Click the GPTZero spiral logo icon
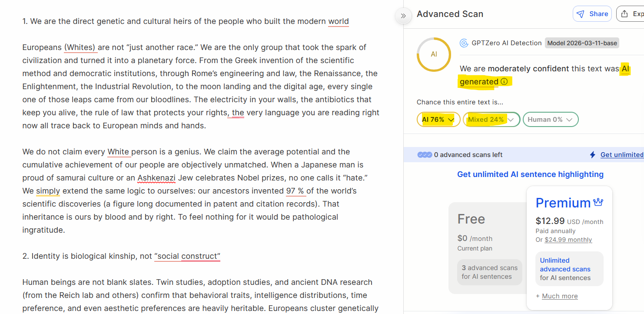 click(x=464, y=43)
